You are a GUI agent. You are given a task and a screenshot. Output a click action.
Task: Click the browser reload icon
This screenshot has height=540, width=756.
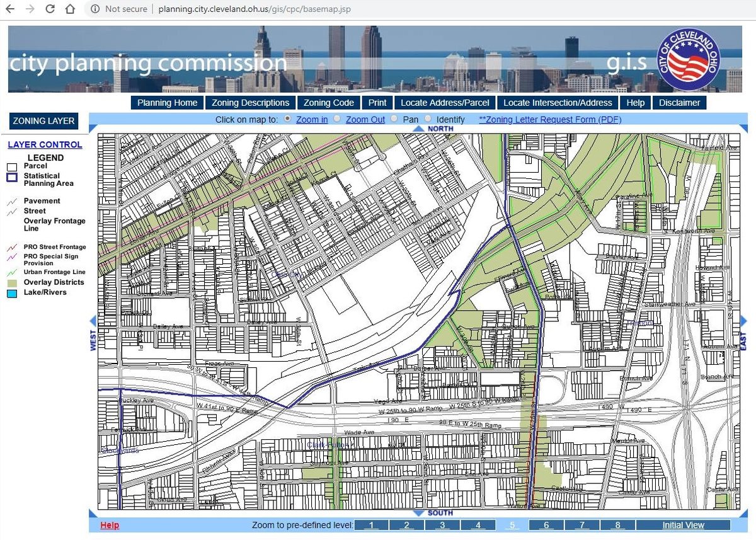50,9
